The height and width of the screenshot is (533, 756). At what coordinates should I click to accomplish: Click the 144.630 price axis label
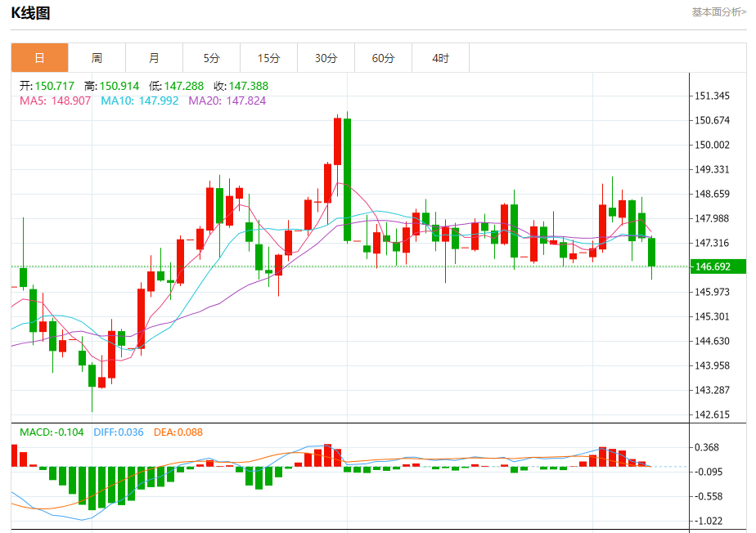coord(712,341)
